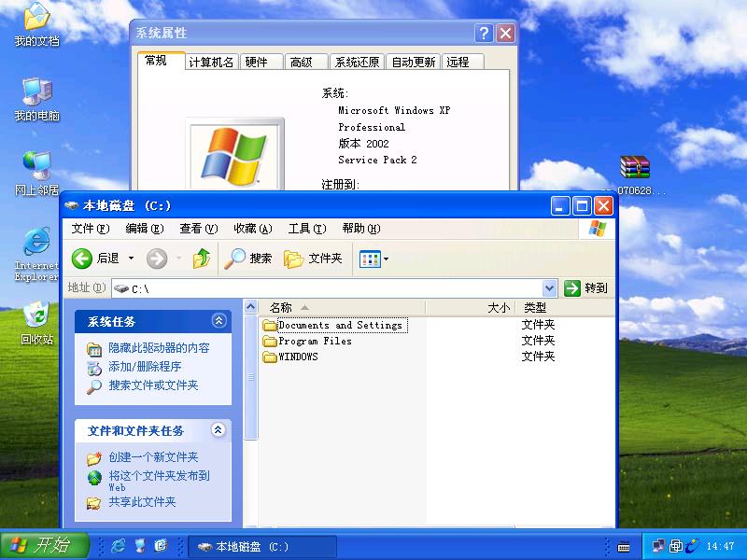The height and width of the screenshot is (560, 747).
Task: Click the third quick launch icon
Action: pos(161,546)
